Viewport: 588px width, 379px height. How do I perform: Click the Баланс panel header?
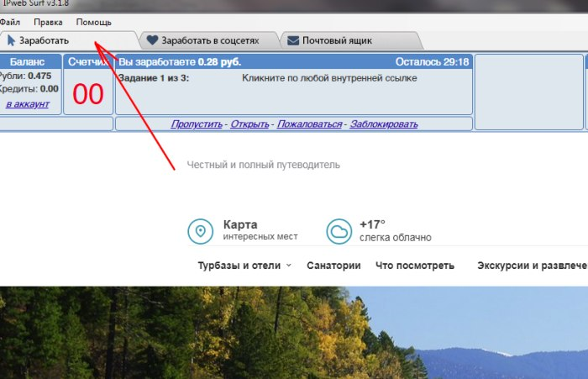point(29,61)
